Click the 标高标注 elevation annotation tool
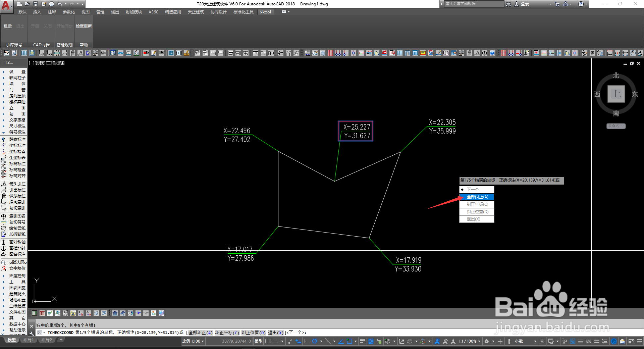 point(14,164)
